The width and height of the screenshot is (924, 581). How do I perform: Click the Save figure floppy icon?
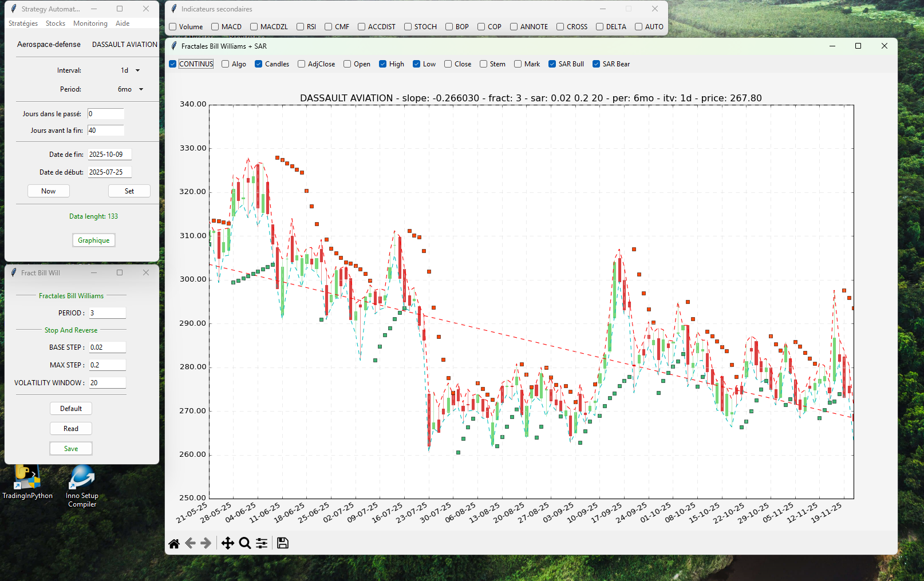(x=283, y=543)
